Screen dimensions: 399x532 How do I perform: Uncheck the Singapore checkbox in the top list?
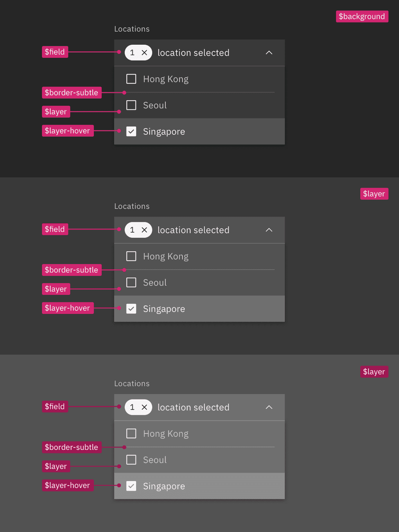pos(131,131)
